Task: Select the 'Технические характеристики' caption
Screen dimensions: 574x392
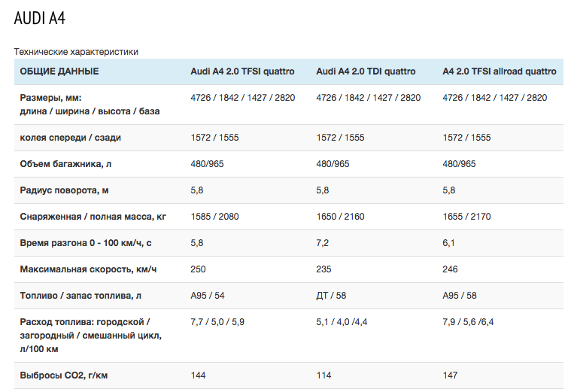Action: tap(76, 52)
